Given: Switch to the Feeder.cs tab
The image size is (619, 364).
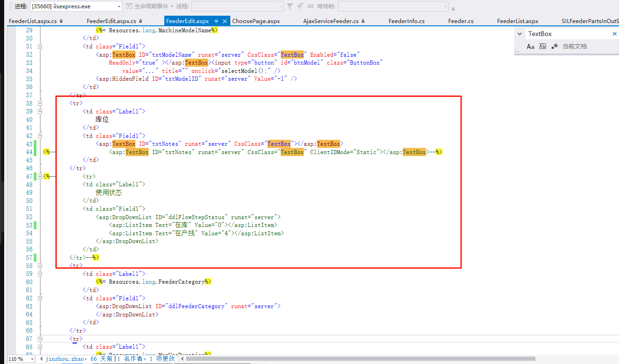Looking at the screenshot, I should click(461, 21).
